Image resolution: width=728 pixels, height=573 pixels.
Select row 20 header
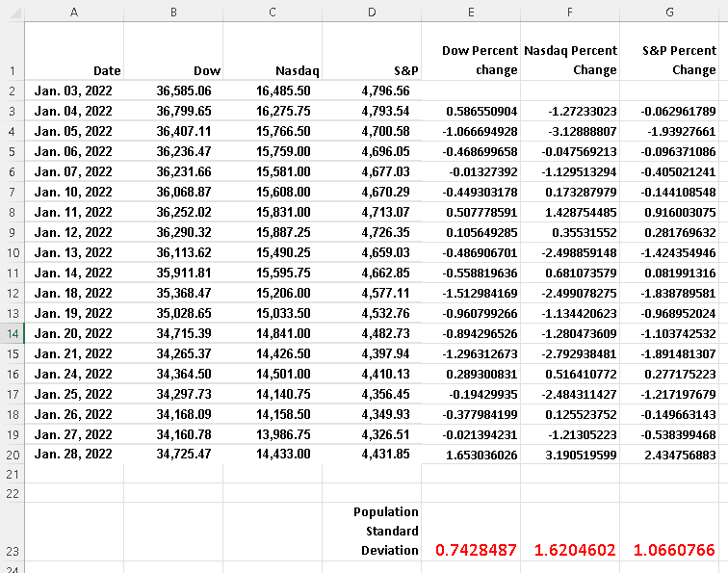point(13,455)
